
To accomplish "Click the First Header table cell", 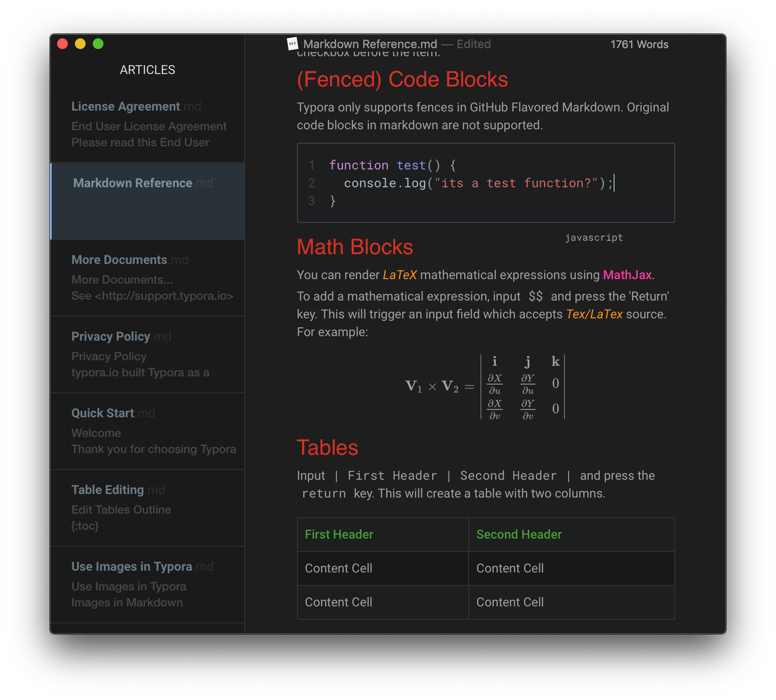I will [383, 535].
